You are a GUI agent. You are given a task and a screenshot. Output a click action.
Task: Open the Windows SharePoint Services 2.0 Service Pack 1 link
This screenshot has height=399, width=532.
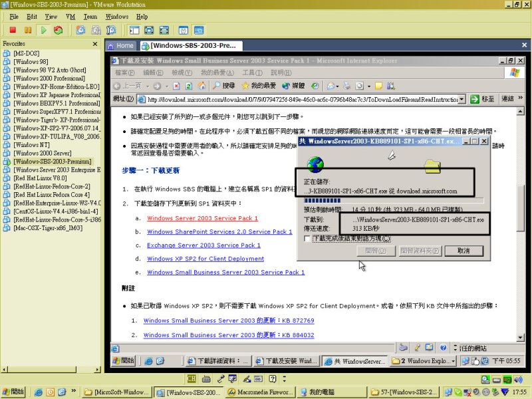(x=219, y=231)
